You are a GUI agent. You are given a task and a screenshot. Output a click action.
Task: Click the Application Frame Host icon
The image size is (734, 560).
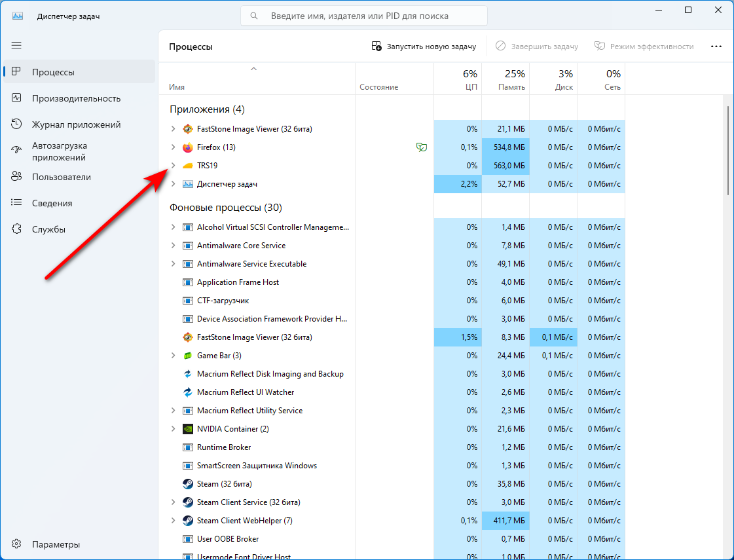(188, 282)
